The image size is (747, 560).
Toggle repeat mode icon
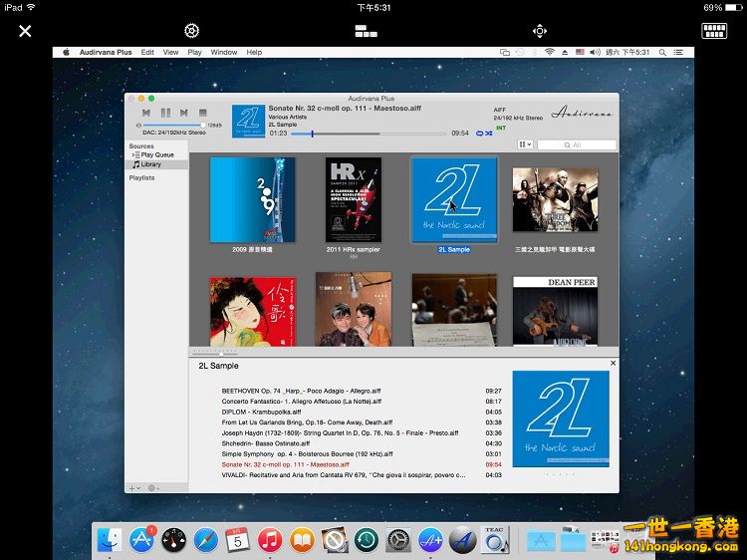[x=479, y=133]
